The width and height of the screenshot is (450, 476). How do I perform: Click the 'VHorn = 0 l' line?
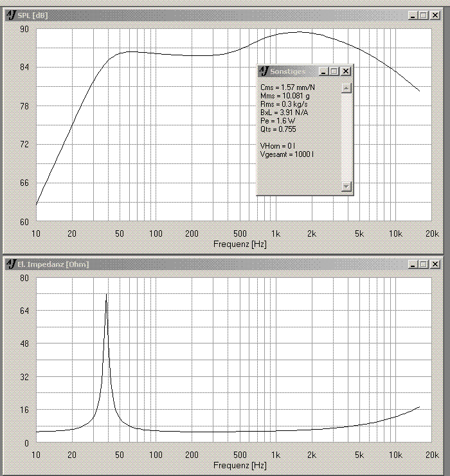(x=278, y=146)
